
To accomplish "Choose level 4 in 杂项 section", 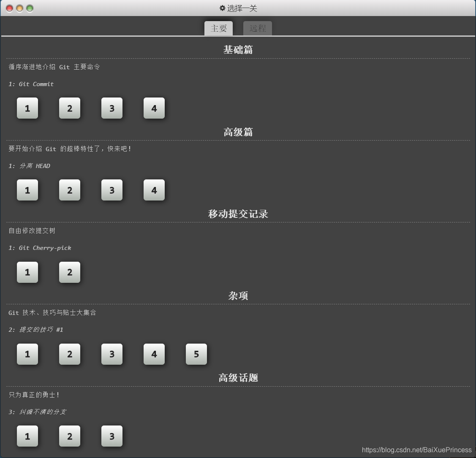I will click(x=154, y=354).
